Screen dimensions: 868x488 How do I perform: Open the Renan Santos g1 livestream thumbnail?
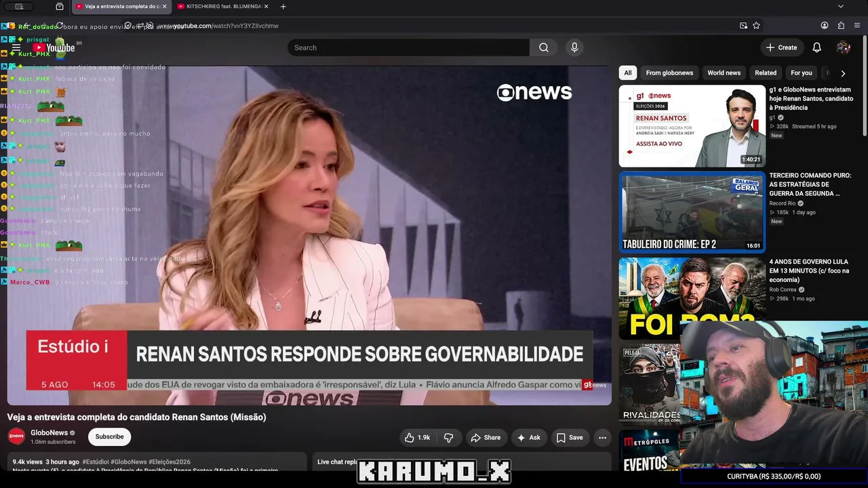click(692, 126)
